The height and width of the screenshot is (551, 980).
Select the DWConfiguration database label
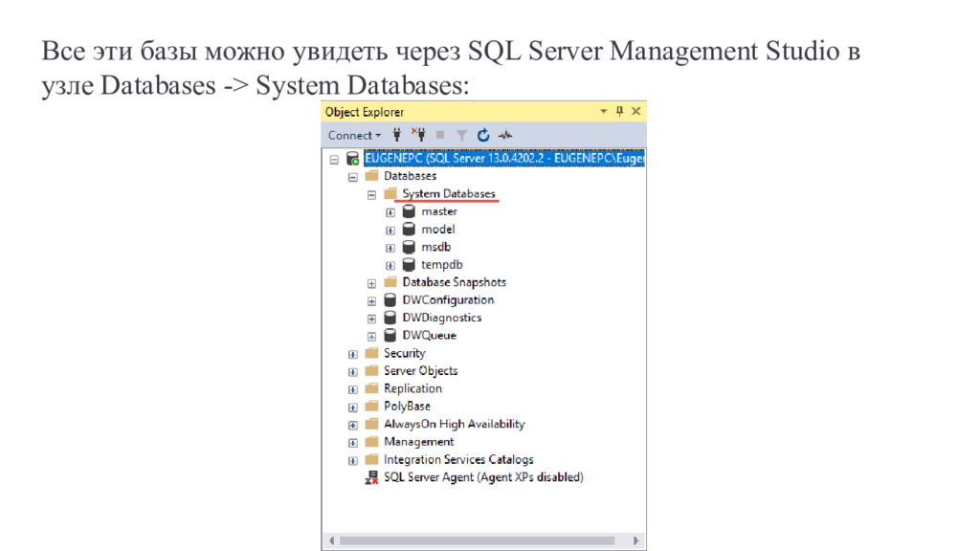coord(448,299)
